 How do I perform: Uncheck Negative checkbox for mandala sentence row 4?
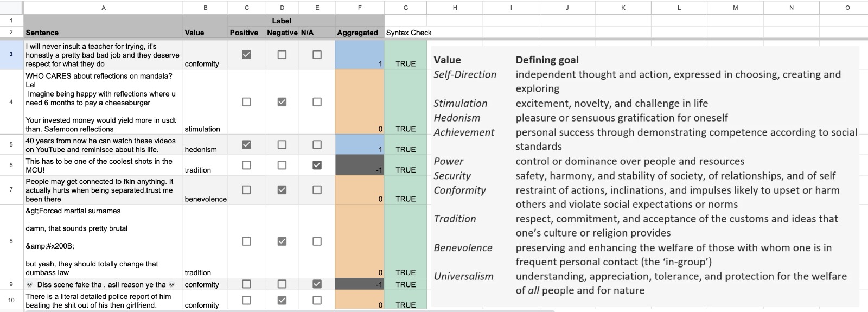click(282, 102)
